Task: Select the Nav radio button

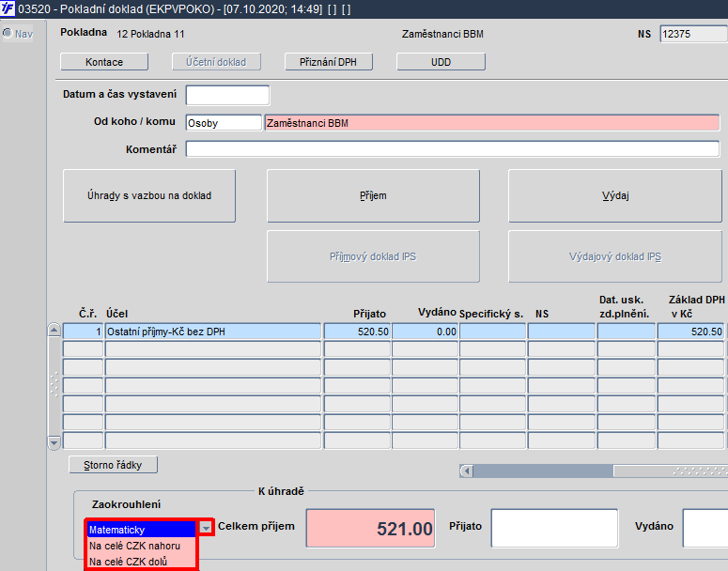Action: point(8,34)
